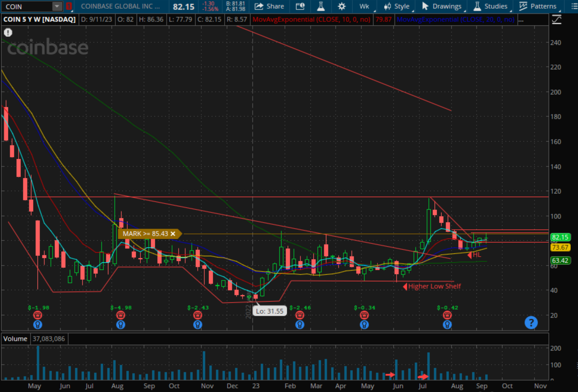The image size is (578, 392).
Task: Click the green 63.42 price axis tag
Action: point(560,261)
